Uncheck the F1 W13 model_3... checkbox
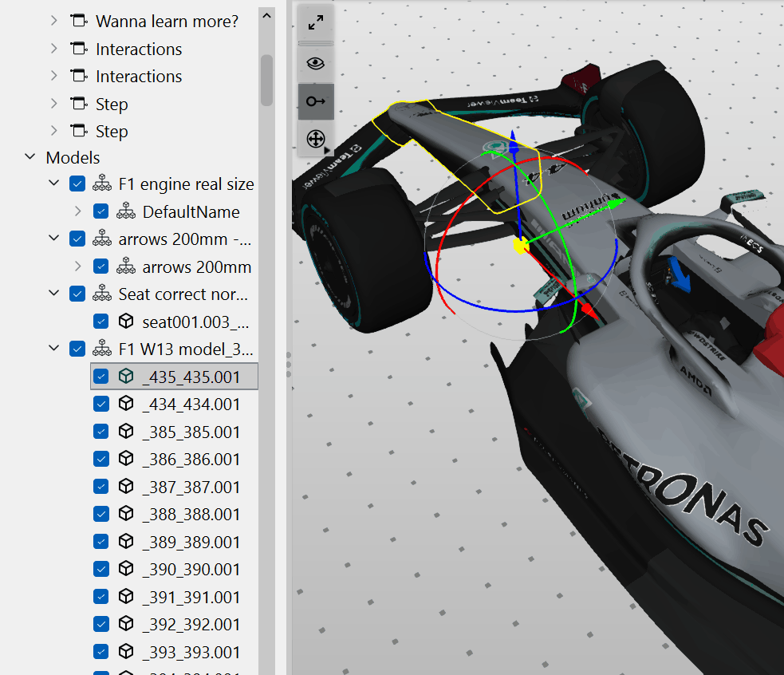The height and width of the screenshot is (675, 784). coord(77,349)
